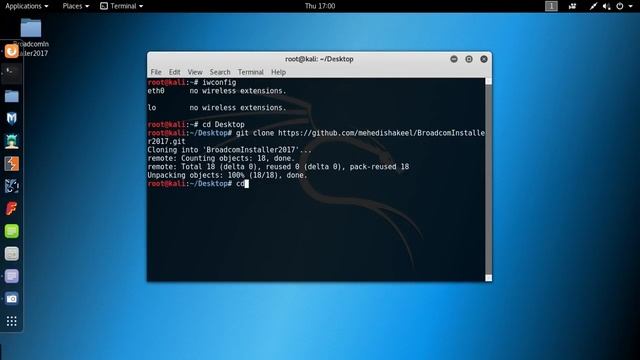This screenshot has height=360, width=640.
Task: Click the current prompt line with 'cd'
Action: pyautogui.click(x=198, y=184)
